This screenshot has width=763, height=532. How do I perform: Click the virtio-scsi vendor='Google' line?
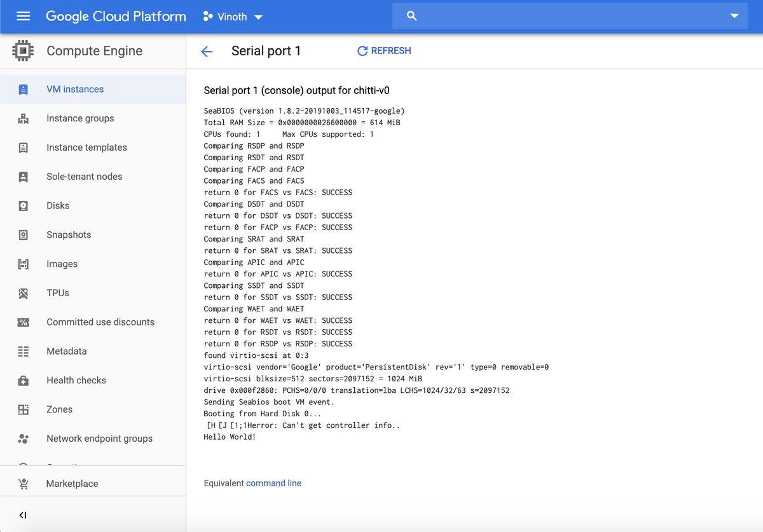coord(376,367)
